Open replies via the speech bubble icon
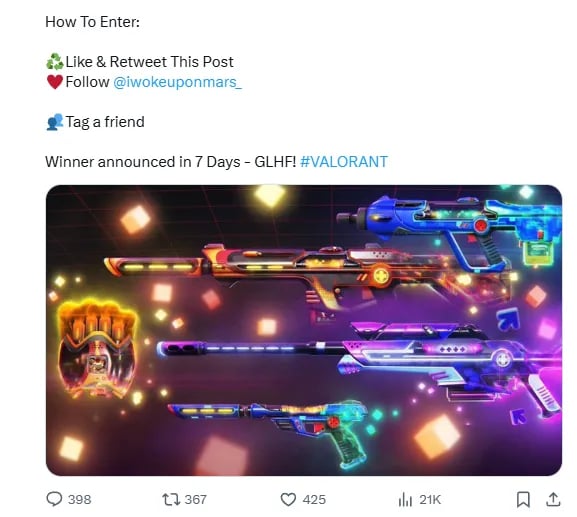Screen dimensions: 577x517 (x=54, y=499)
